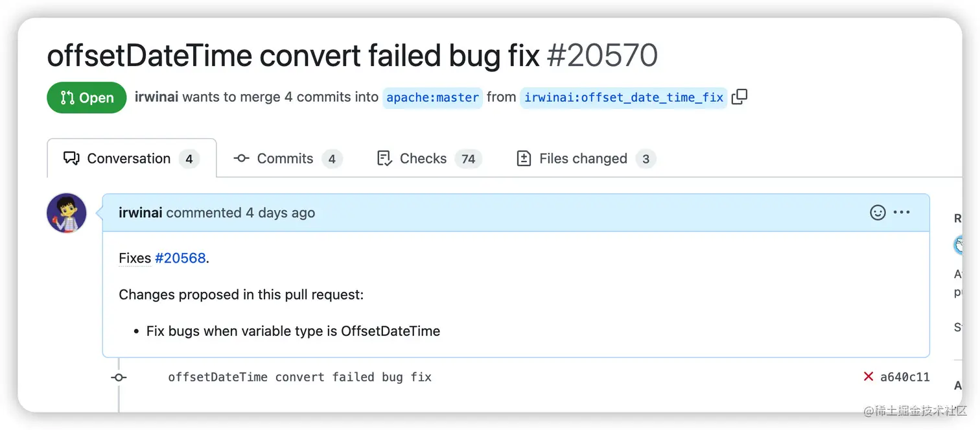The image size is (980, 430).
Task: Click the commit node icon on the timeline
Action: coord(119,377)
